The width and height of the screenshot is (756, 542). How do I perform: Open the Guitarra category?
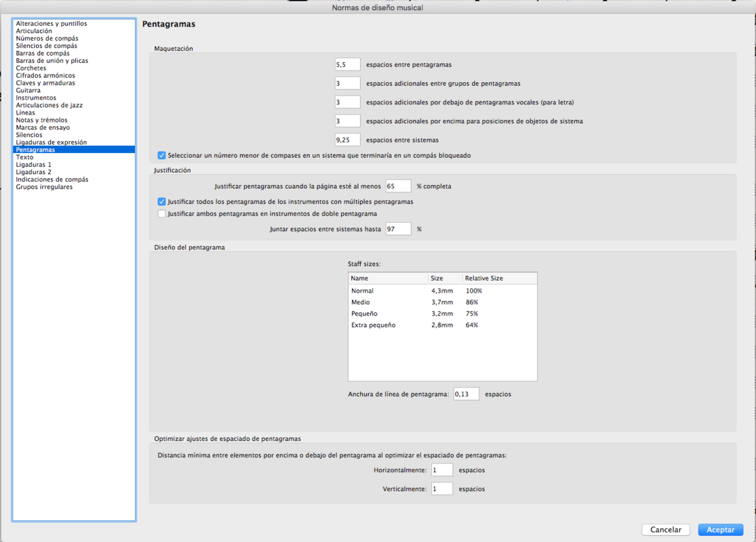click(28, 90)
